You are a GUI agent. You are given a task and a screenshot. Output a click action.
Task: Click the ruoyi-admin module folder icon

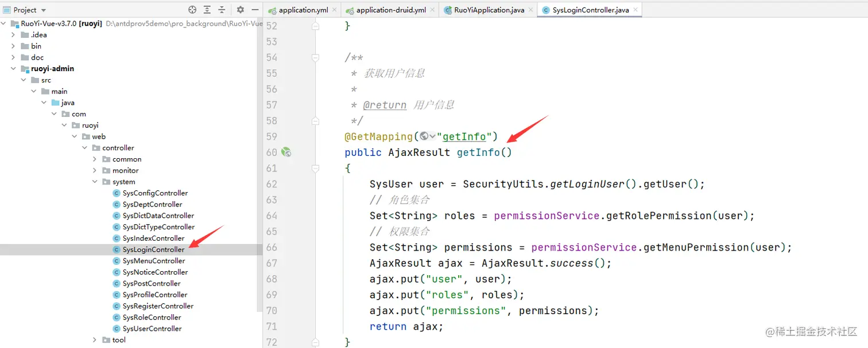coord(25,69)
